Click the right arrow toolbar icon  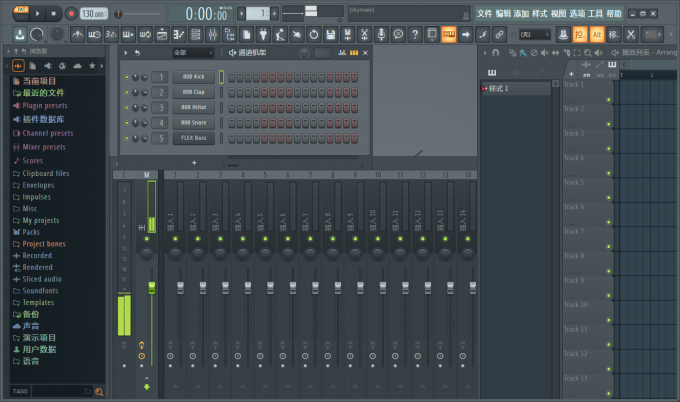(x=465, y=34)
